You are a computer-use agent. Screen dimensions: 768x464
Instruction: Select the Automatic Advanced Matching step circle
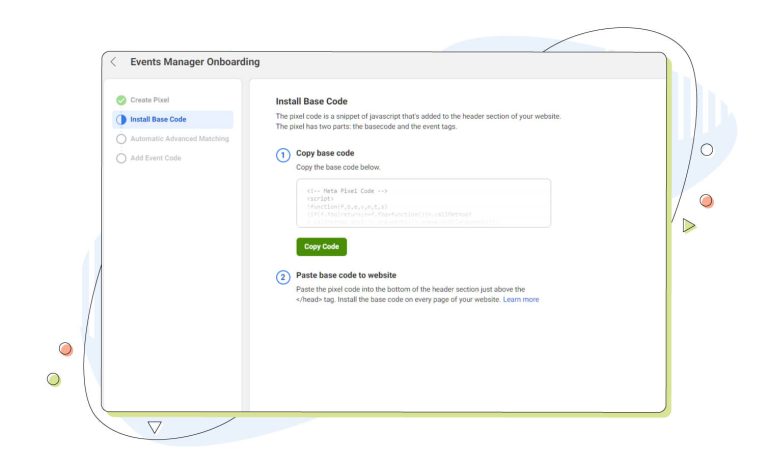tap(121, 139)
